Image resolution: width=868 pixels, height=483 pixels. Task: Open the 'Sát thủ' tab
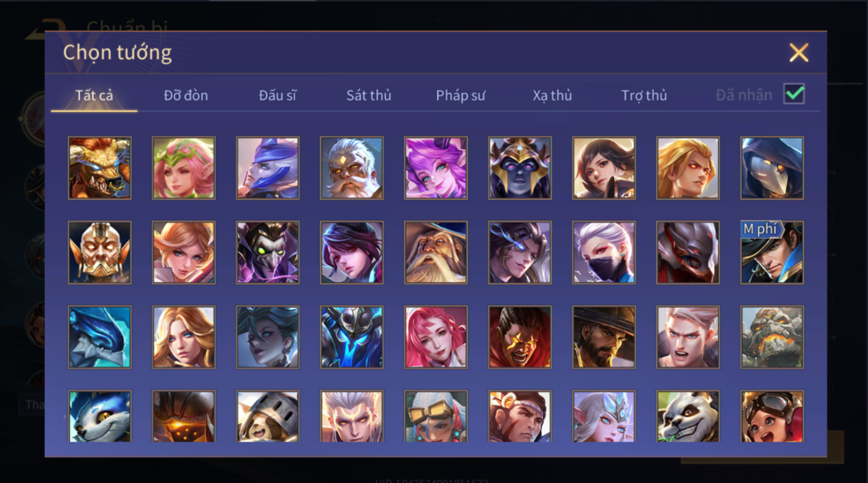[x=368, y=95]
